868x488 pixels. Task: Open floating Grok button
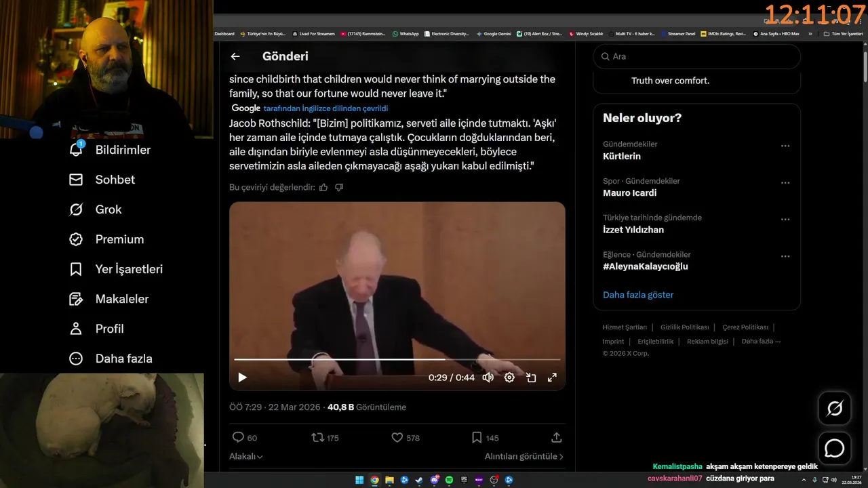835,409
